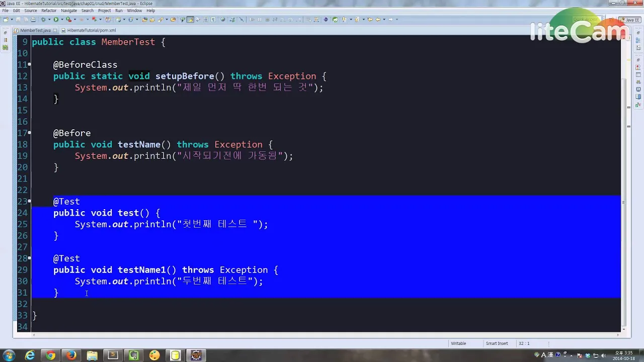Click the testName1 method name
Screen dimensions: 644x362
click(142, 270)
